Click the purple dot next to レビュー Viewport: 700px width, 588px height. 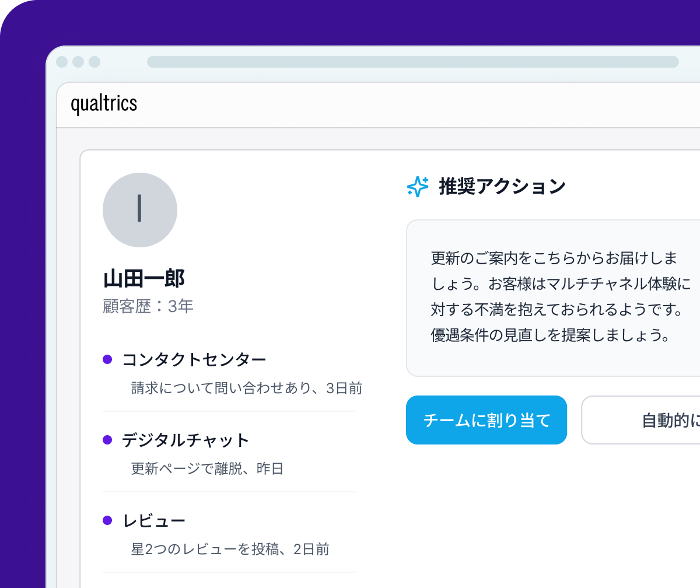[x=107, y=520]
